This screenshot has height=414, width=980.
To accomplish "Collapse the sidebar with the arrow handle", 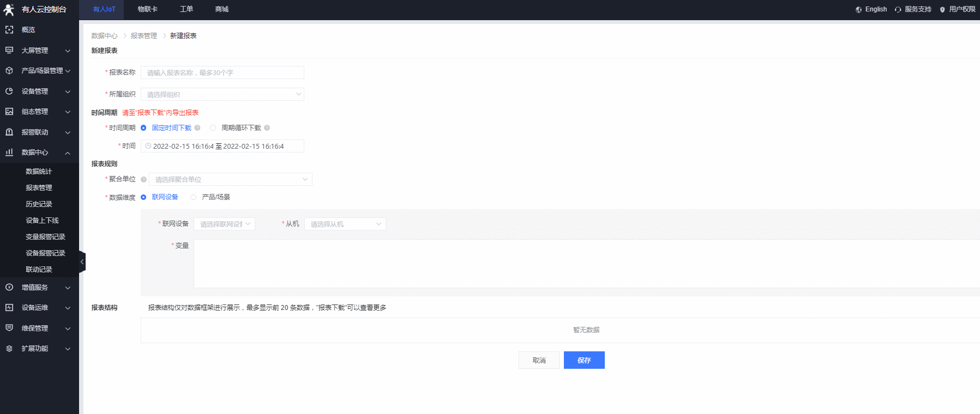I will [82, 261].
